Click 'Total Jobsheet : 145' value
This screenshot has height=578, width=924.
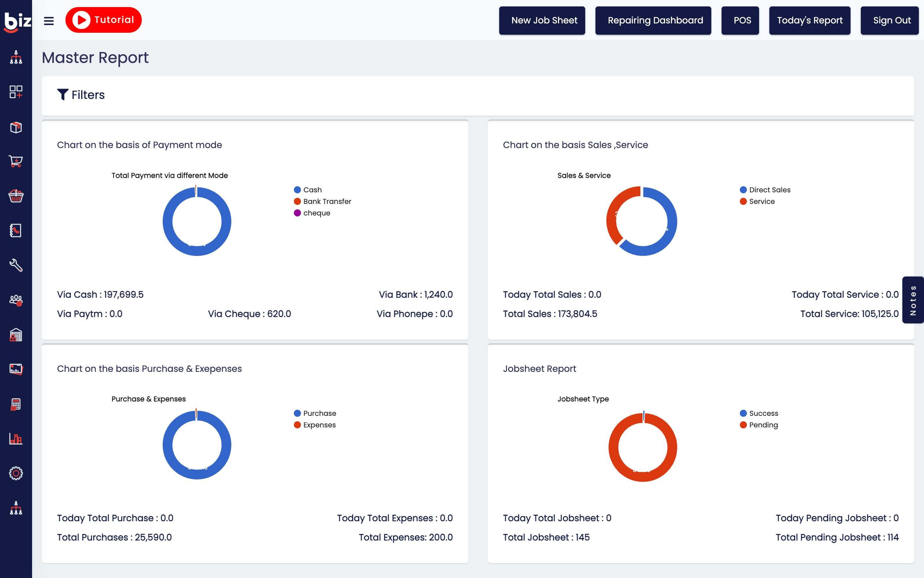(546, 537)
